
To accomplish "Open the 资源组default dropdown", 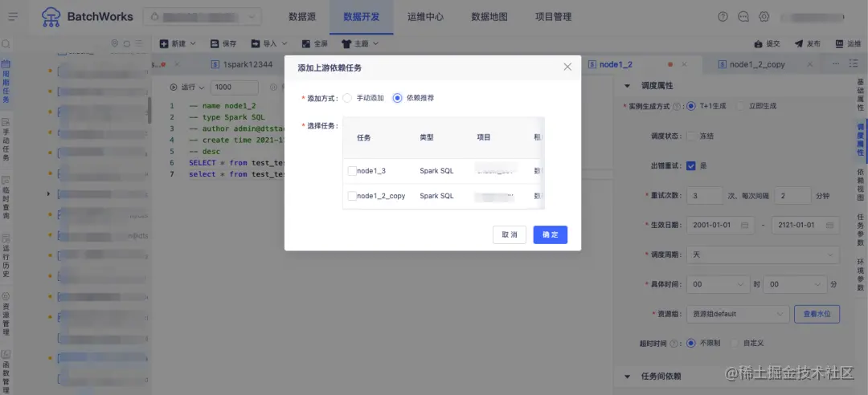I will tap(738, 314).
